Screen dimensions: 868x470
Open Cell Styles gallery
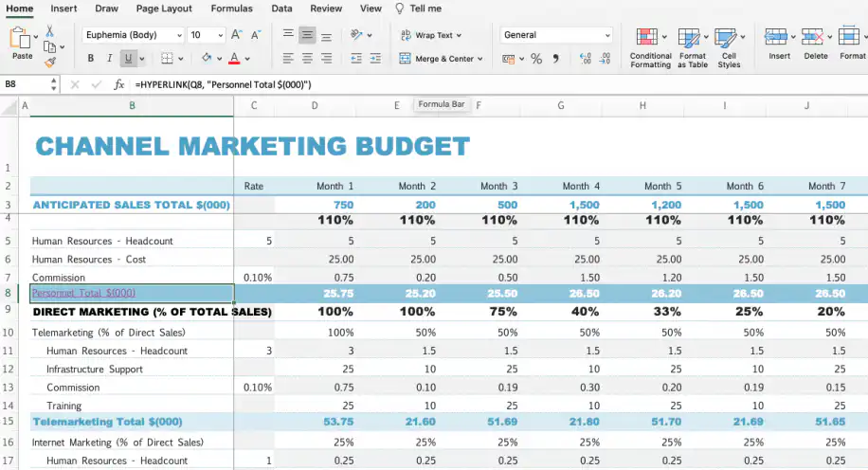(x=729, y=48)
